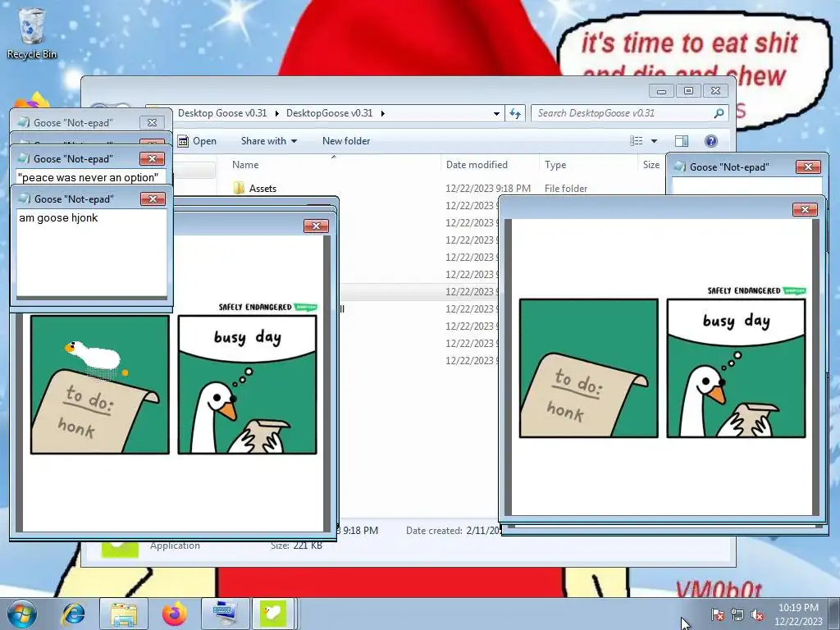Sort files by Size column header
Viewport: 840px width, 630px height.
(x=651, y=165)
